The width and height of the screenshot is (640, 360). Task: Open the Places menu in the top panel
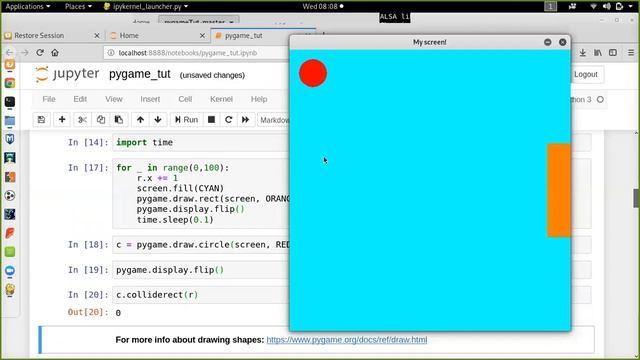[78, 6]
